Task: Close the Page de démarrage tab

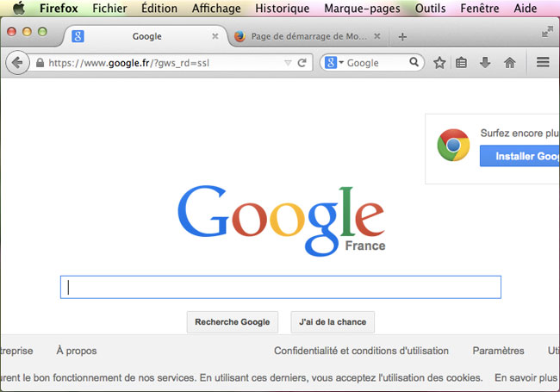Action: [x=376, y=36]
